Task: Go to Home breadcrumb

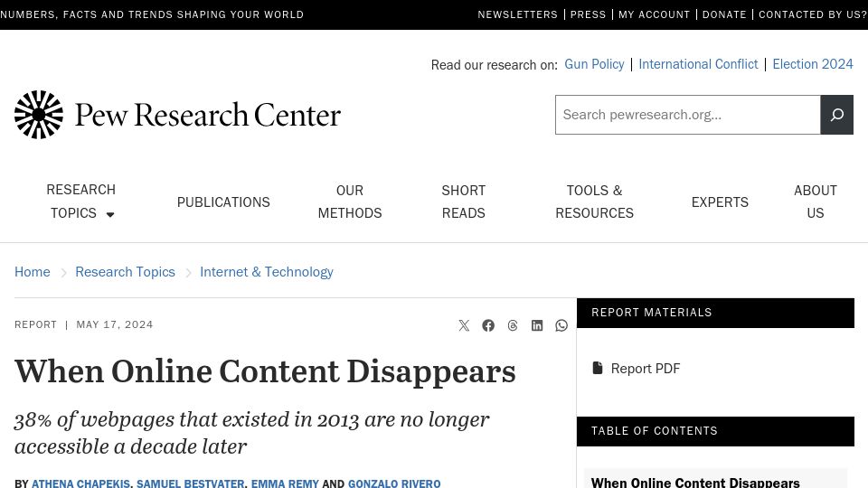Action: pos(33,272)
